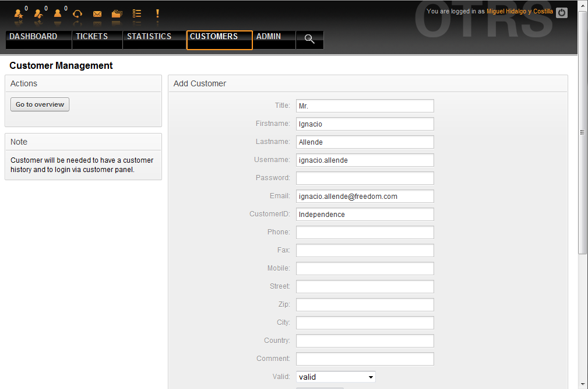The width and height of the screenshot is (588, 389).
Task: Click the Email field with ignacio.allende@freedom.com
Action: (365, 196)
